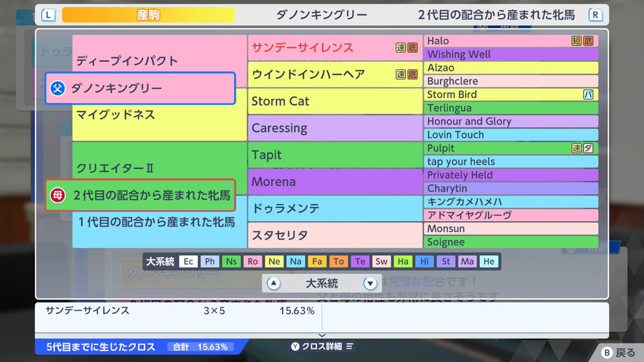Image resolution: width=644 pixels, height=362 pixels.
Task: Select the Ne lineage swatch
Action: 274,261
